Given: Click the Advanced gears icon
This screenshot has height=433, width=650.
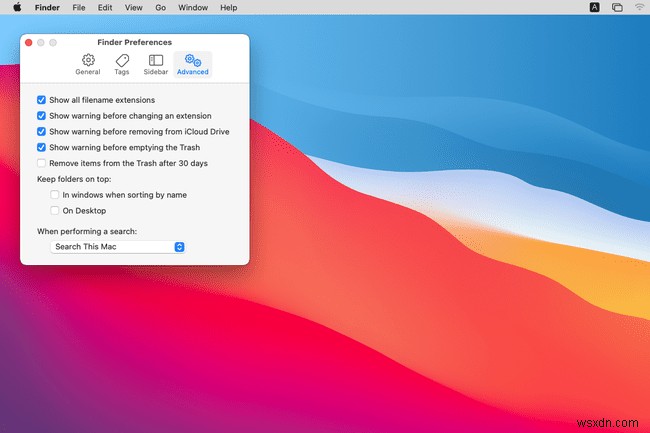Looking at the screenshot, I should [x=192, y=61].
